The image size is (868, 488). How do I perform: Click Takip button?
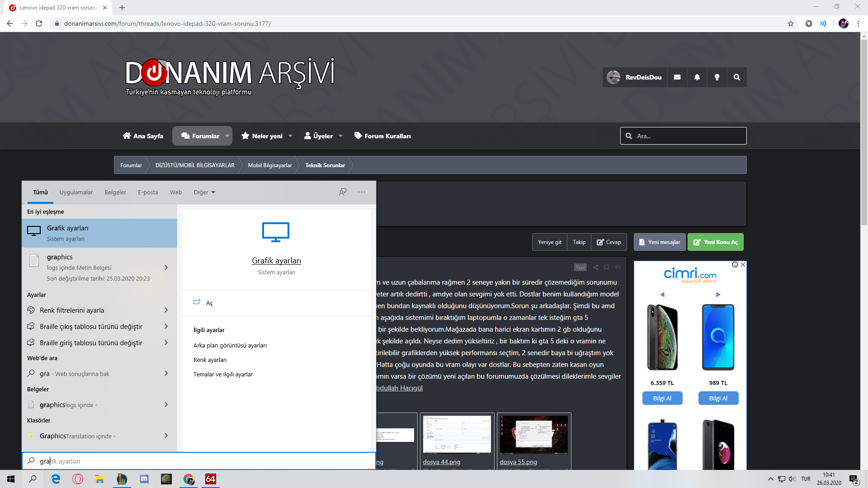(579, 242)
